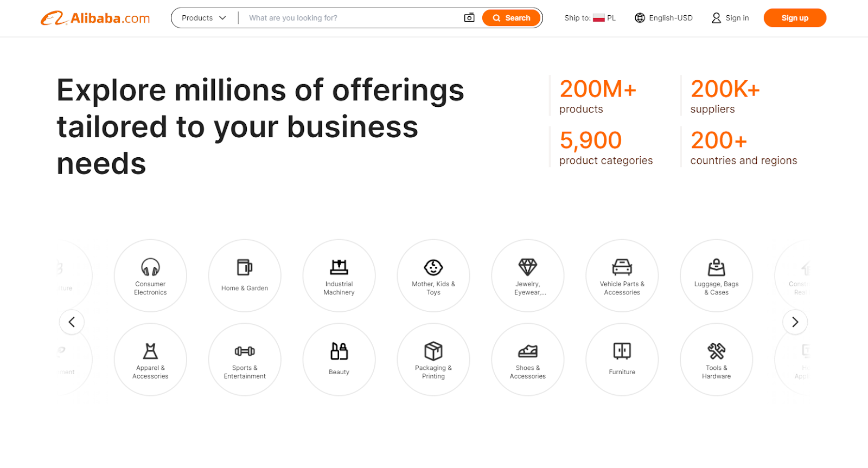Click the camera image search icon
Image resolution: width=868 pixels, height=468 pixels.
click(x=469, y=18)
